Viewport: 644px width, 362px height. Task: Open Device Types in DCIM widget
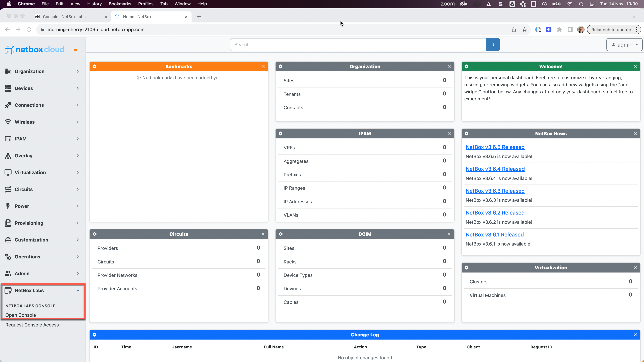tap(298, 275)
